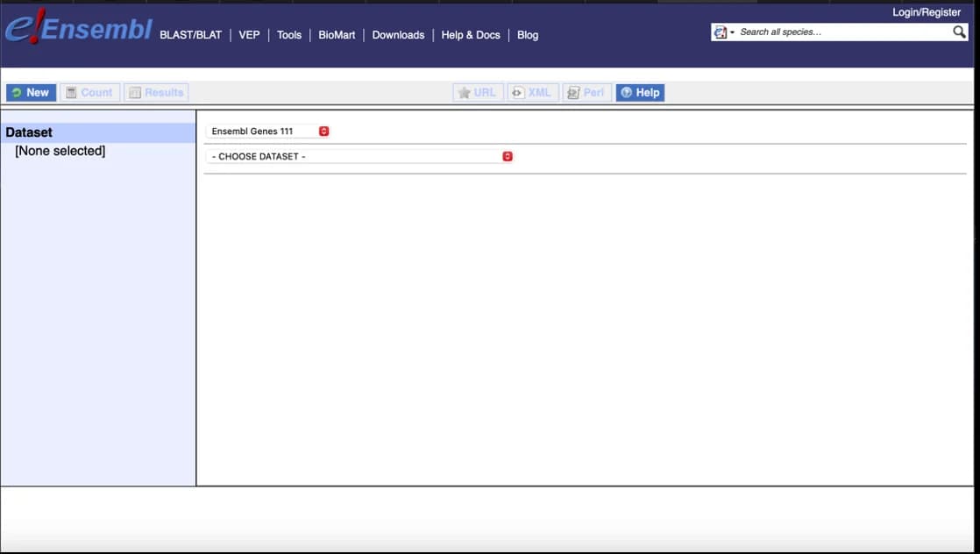This screenshot has width=980, height=554.
Task: Click the Count button
Action: tap(90, 93)
